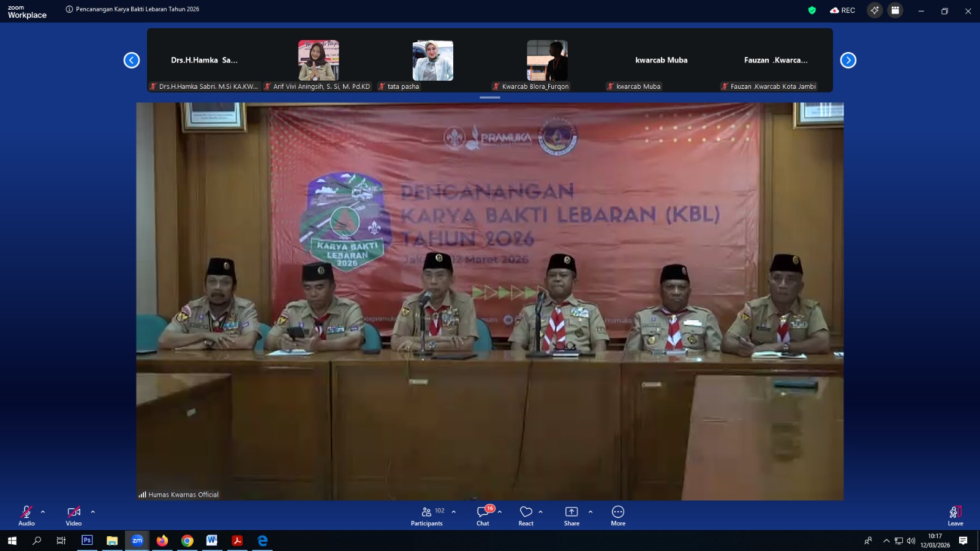Click the Share screen icon
Viewport: 980px width, 551px height.
point(571,515)
